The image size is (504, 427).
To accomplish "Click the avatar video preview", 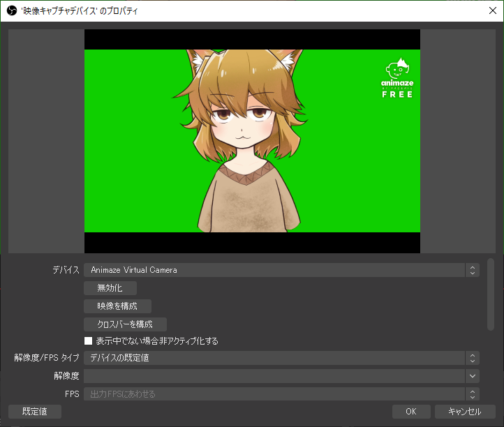I will click(x=252, y=141).
